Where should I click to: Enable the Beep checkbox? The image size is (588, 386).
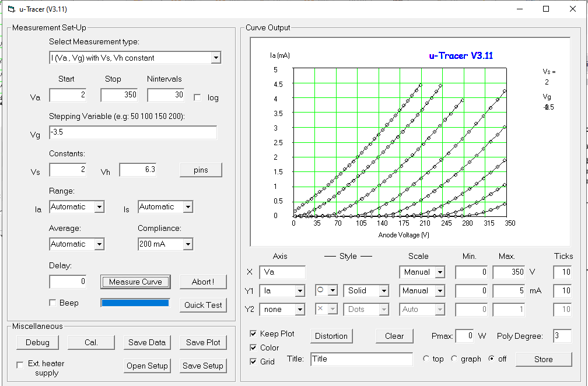(x=53, y=303)
